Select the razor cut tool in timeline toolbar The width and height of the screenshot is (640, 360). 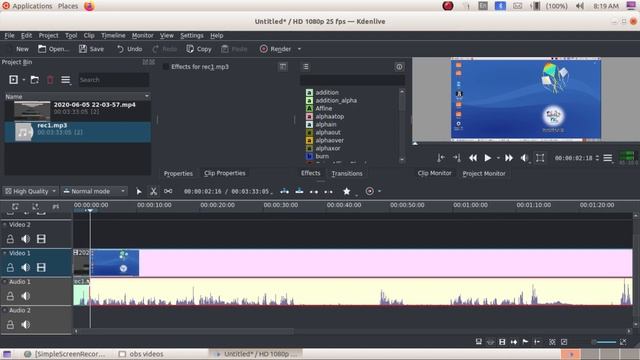coord(153,191)
